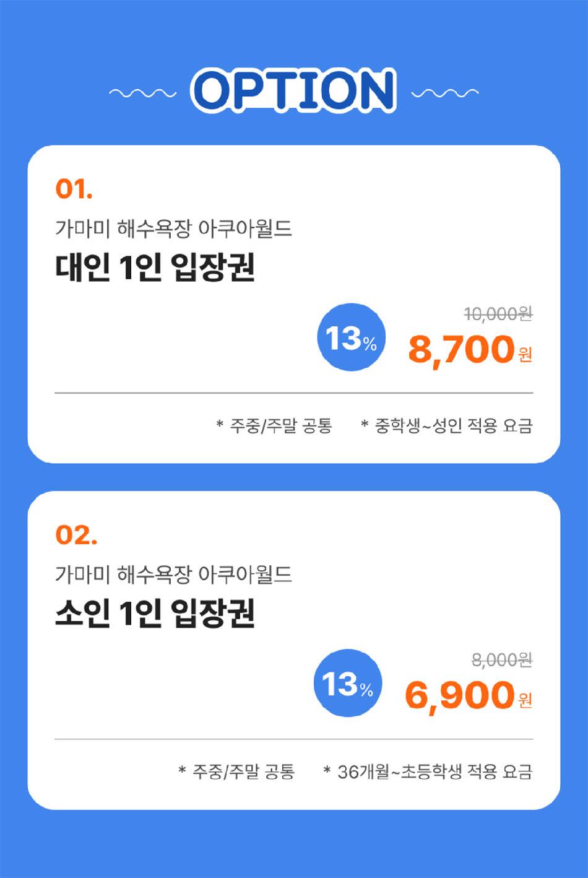Click the orange 01. option number
588x878 pixels.
click(74, 188)
